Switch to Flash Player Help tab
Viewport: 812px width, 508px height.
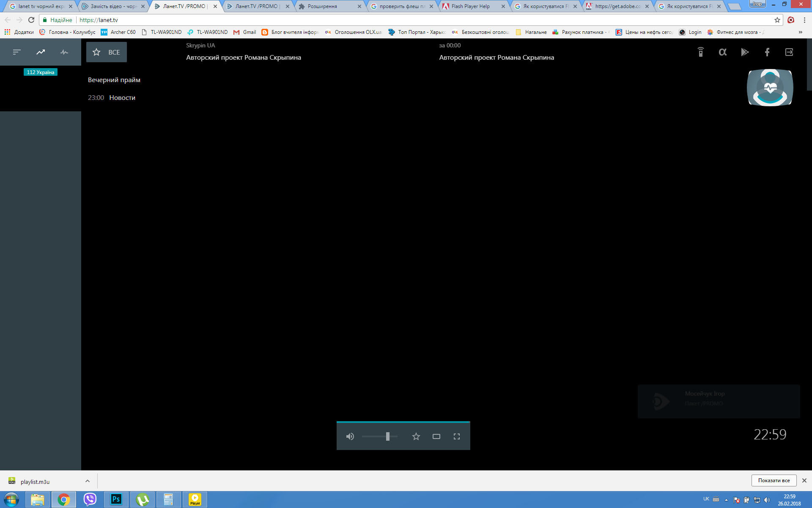(470, 6)
